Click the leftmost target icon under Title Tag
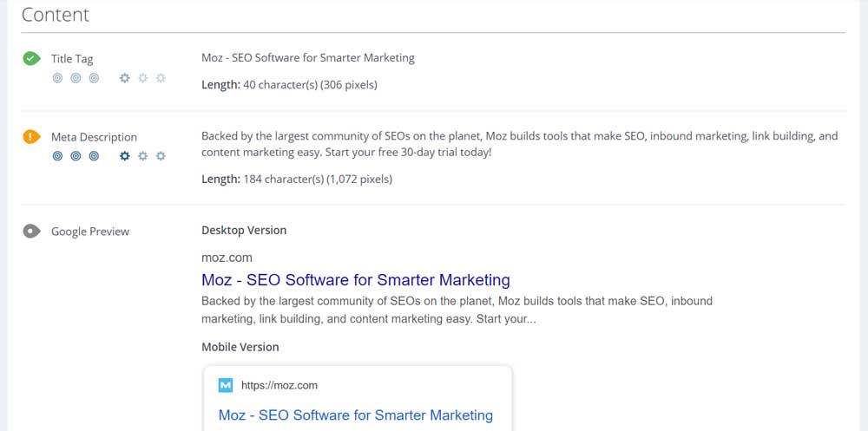The width and height of the screenshot is (868, 431). (57, 78)
